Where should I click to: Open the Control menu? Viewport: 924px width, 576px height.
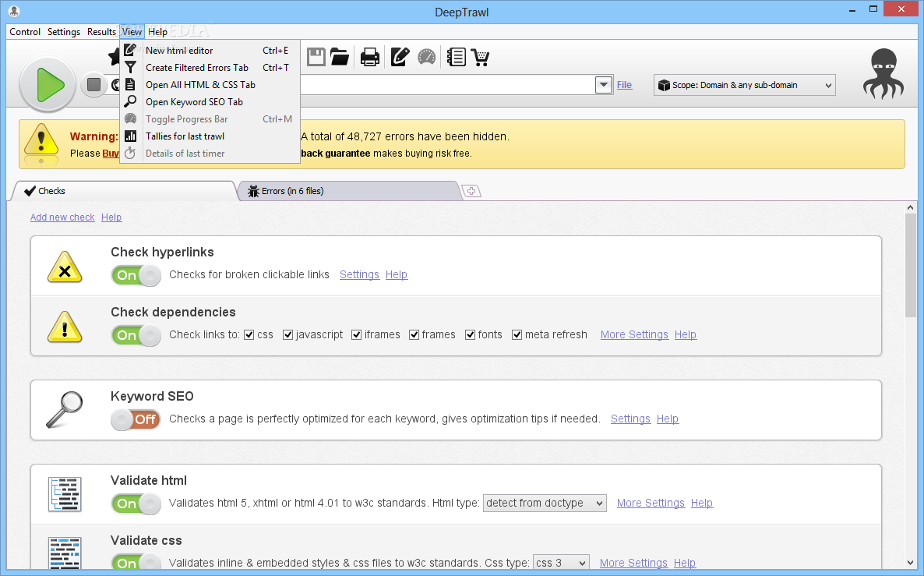pos(25,32)
